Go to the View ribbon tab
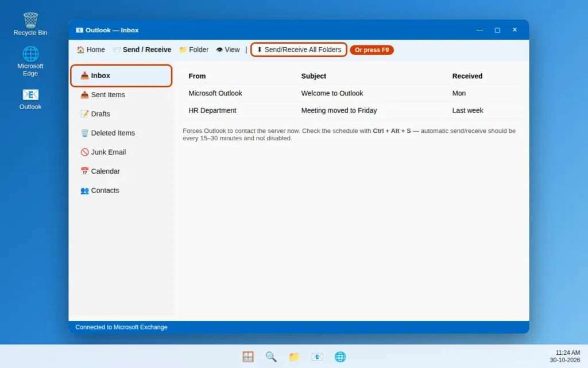 pyautogui.click(x=227, y=49)
